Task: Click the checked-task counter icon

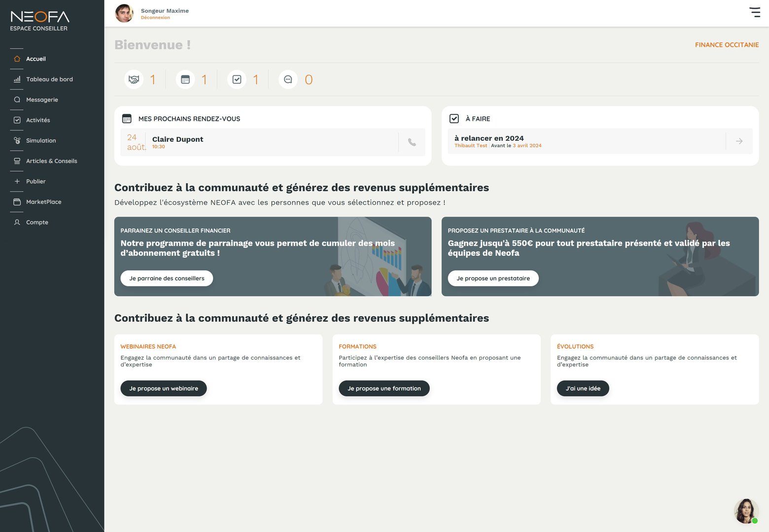Action: (x=237, y=79)
